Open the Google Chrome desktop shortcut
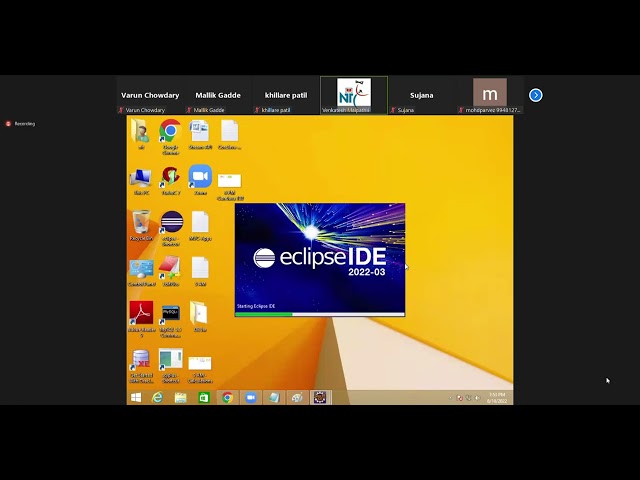The image size is (640, 480). (x=171, y=136)
